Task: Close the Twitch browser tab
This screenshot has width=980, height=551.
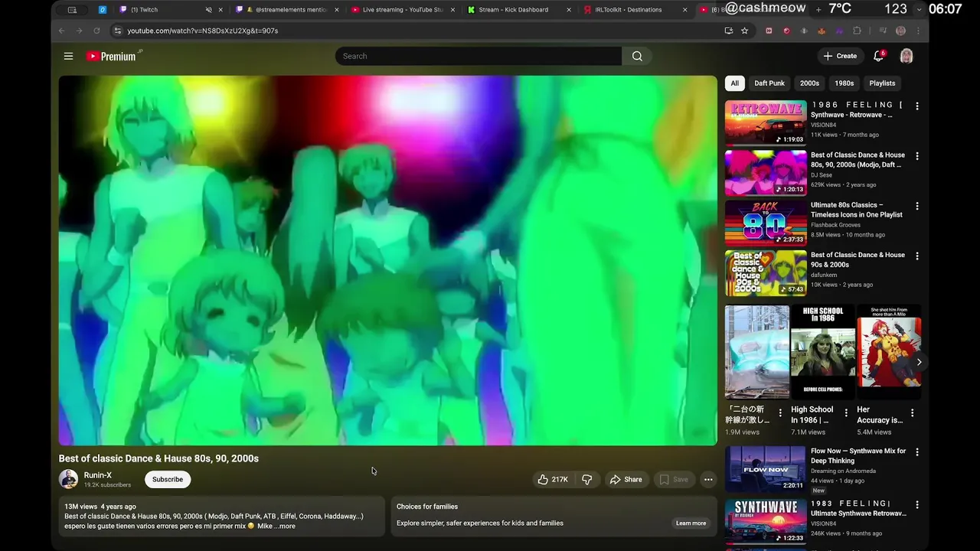Action: [x=221, y=10]
